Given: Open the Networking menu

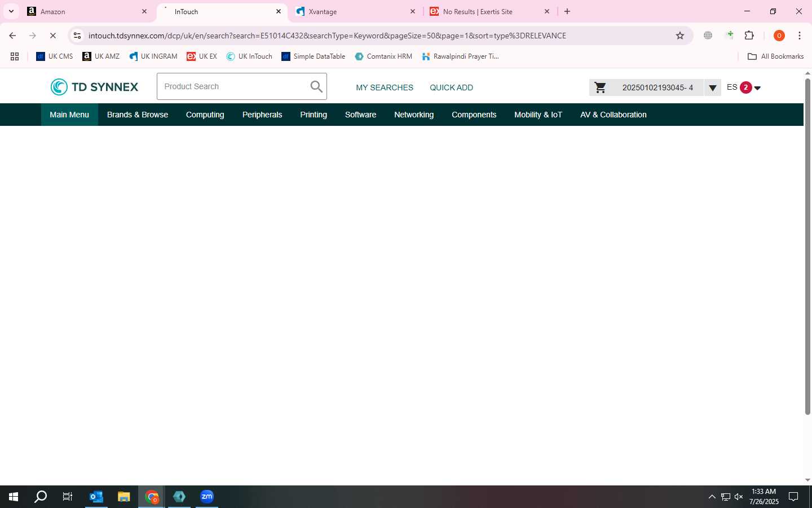Looking at the screenshot, I should click(x=414, y=115).
